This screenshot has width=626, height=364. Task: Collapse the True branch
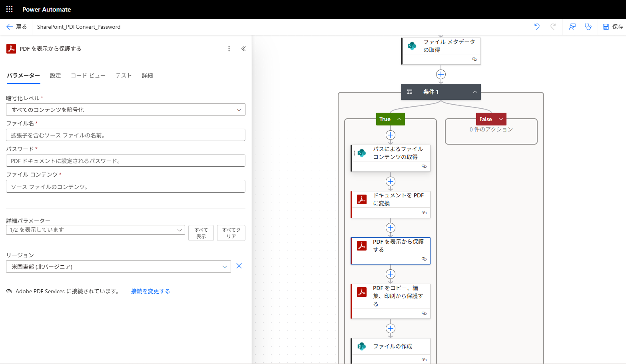point(399,119)
